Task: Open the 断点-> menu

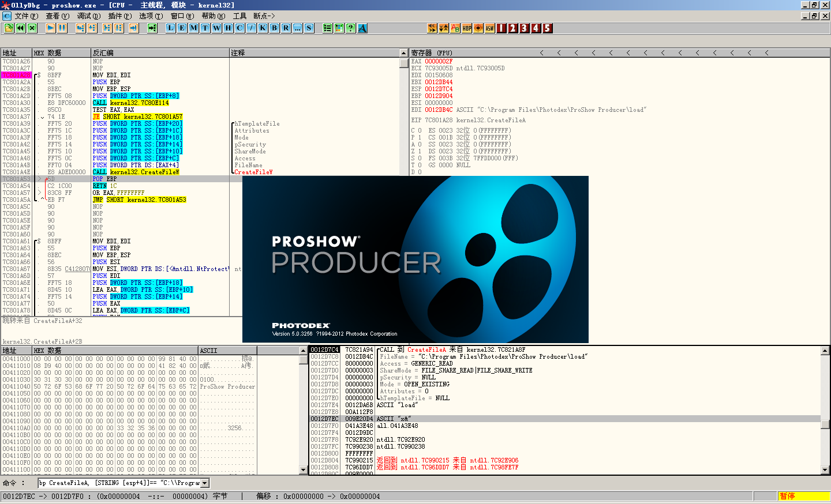Action: coord(264,16)
